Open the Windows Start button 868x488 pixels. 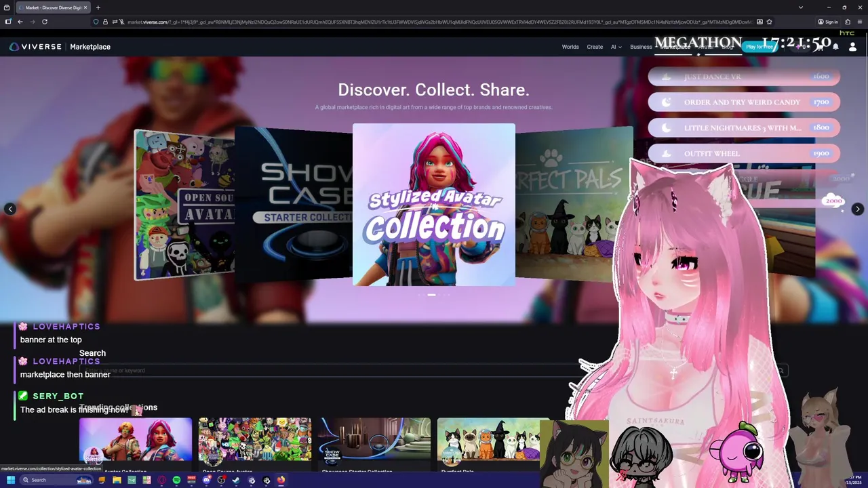click(x=11, y=480)
